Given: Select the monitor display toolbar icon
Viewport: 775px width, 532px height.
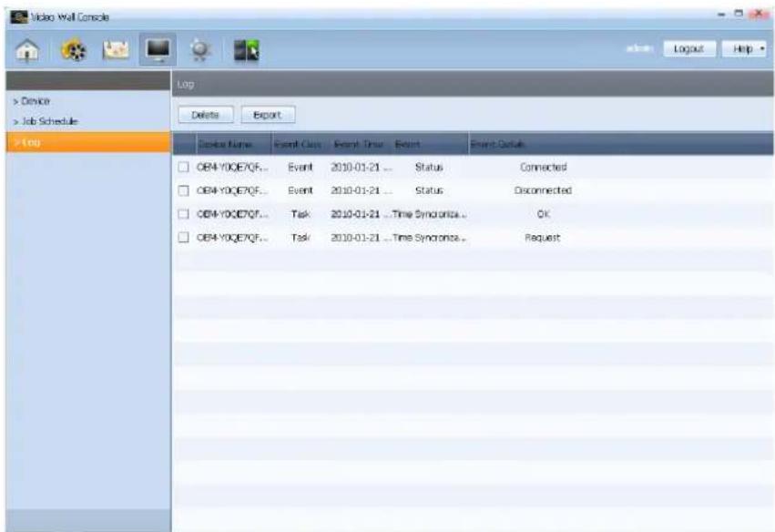Looking at the screenshot, I should tap(158, 49).
